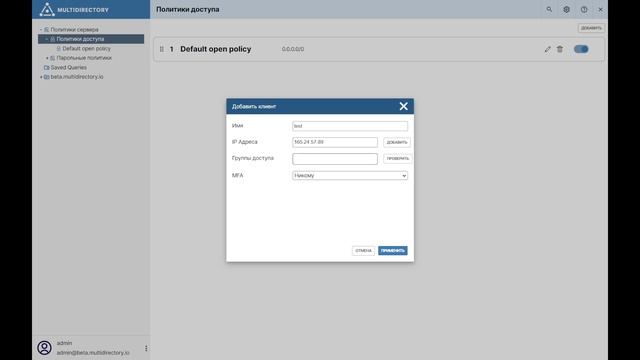Select Saved Queries in the tree

pyautogui.click(x=69, y=67)
